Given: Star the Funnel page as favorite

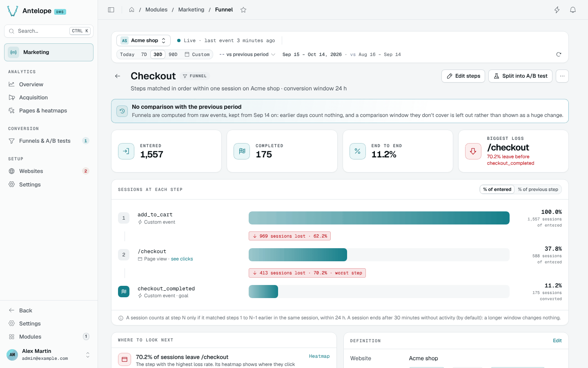Looking at the screenshot, I should point(243,10).
